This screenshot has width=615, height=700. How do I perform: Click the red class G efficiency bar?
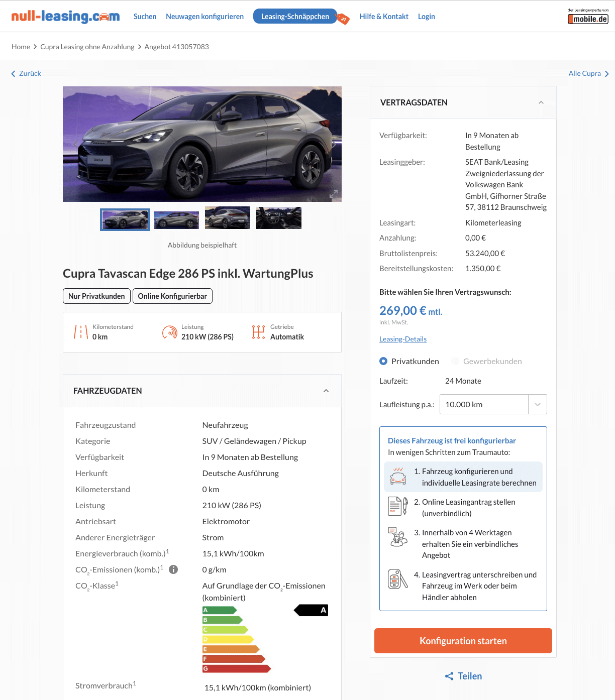click(237, 668)
